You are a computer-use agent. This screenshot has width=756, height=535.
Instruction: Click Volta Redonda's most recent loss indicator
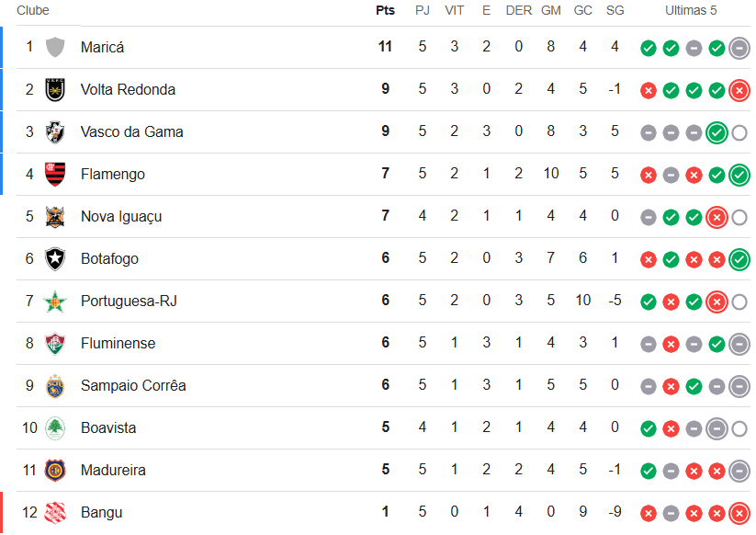point(739,90)
